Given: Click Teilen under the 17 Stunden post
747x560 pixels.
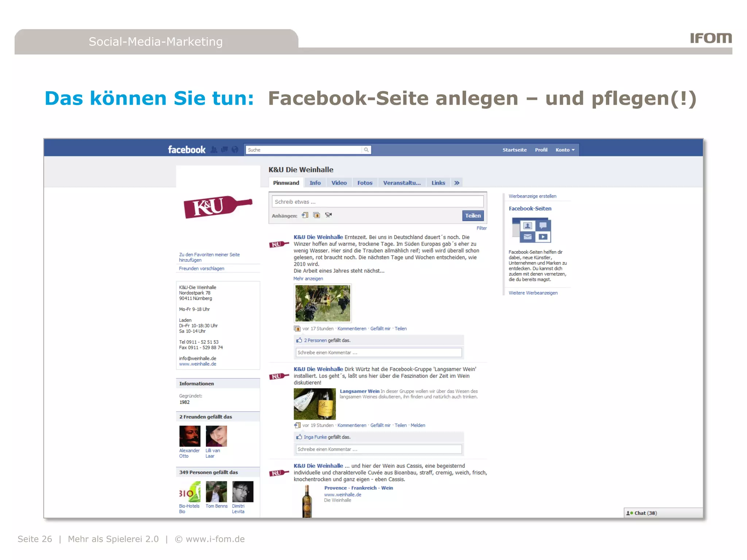Looking at the screenshot, I should [400, 328].
